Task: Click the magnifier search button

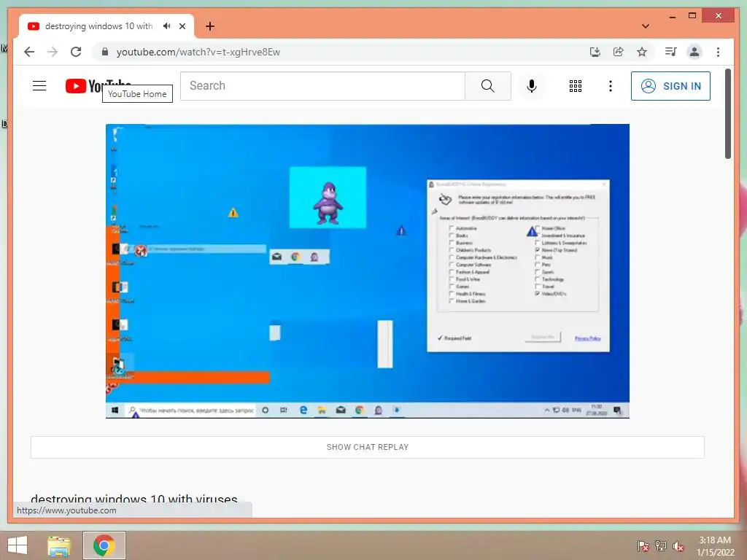Action: pyautogui.click(x=488, y=86)
